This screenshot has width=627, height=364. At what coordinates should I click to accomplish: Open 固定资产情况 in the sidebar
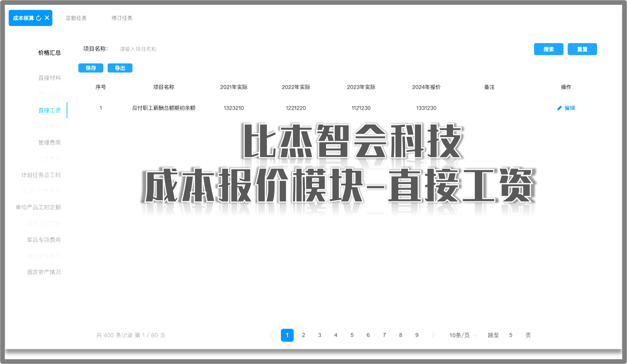44,272
